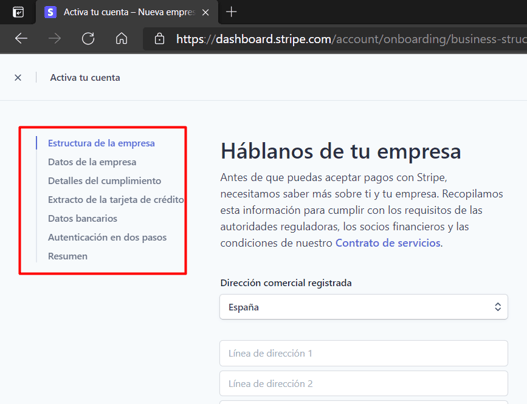Click the browser forward arrow
The image size is (527, 404).
(54, 39)
